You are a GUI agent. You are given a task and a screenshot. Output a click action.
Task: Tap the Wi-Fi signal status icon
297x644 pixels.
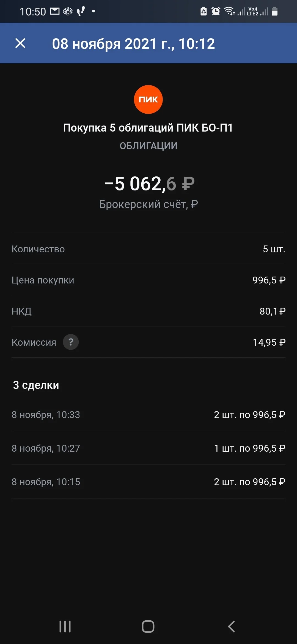coord(229,11)
